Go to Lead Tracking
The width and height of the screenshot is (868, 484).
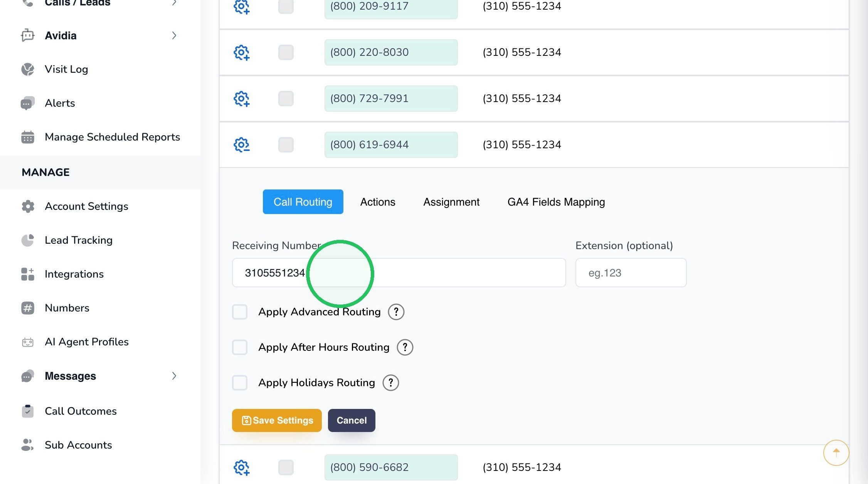click(x=79, y=240)
